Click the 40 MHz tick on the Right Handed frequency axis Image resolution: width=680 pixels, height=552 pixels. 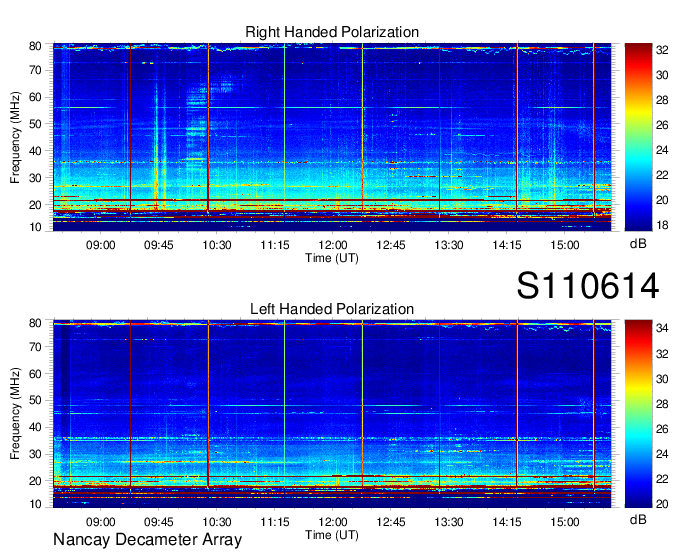pos(35,151)
